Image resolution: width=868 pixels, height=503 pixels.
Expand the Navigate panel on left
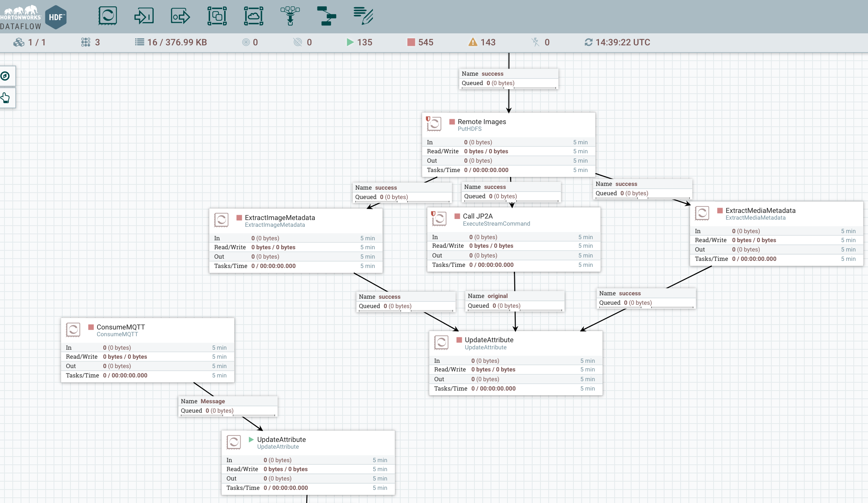click(x=6, y=76)
